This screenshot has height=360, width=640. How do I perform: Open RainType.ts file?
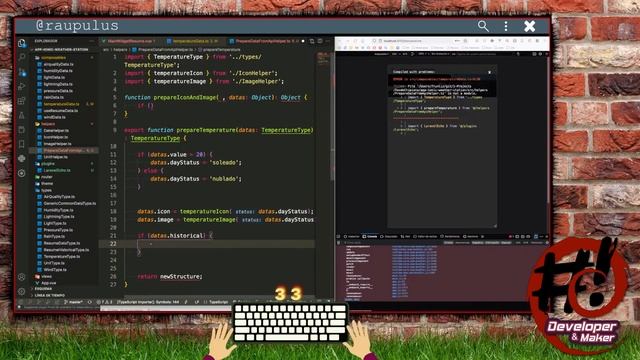(x=54, y=236)
